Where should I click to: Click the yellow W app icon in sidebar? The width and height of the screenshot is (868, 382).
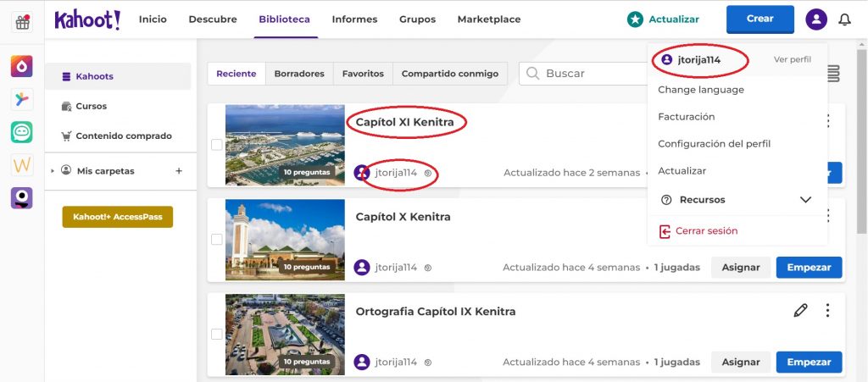(x=22, y=165)
